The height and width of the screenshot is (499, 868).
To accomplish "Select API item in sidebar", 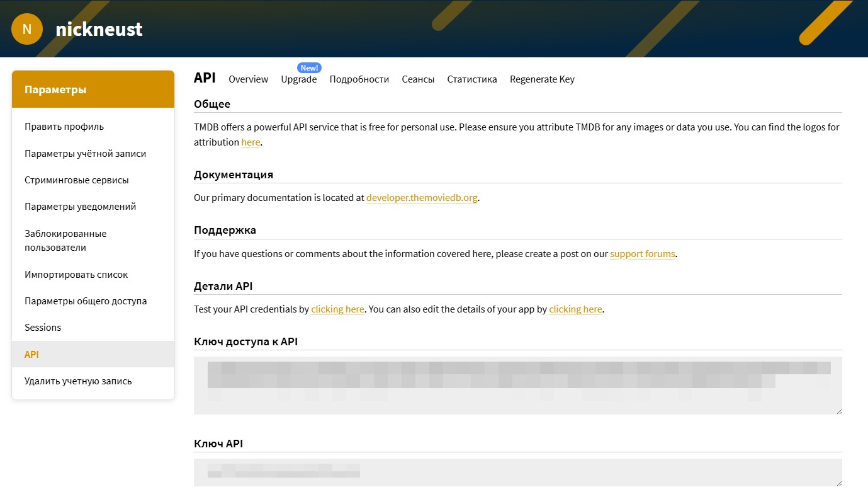I will tap(93, 354).
